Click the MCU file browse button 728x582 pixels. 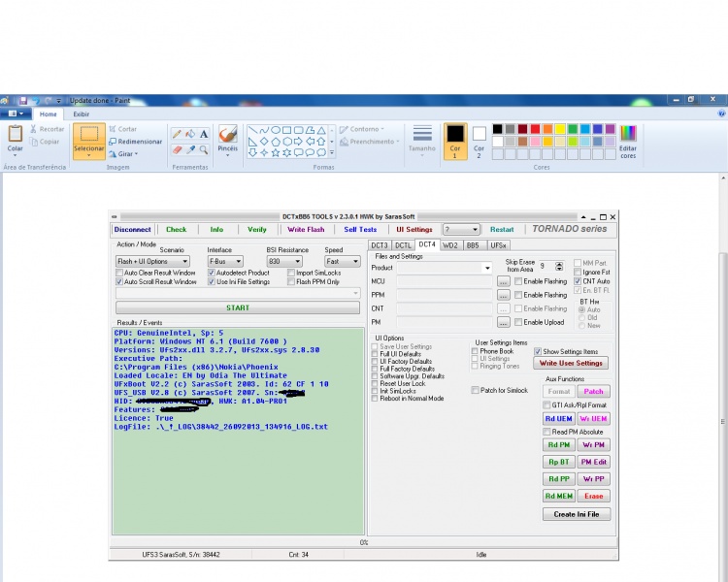(503, 281)
